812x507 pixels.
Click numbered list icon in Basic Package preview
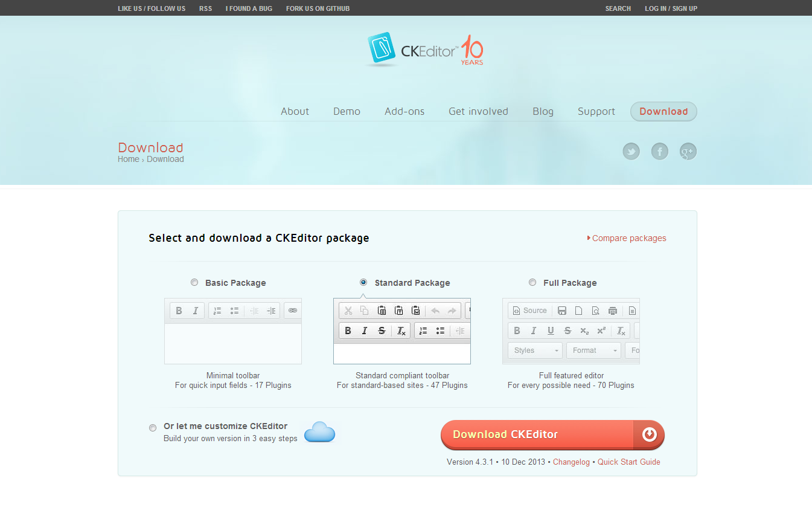click(x=217, y=311)
